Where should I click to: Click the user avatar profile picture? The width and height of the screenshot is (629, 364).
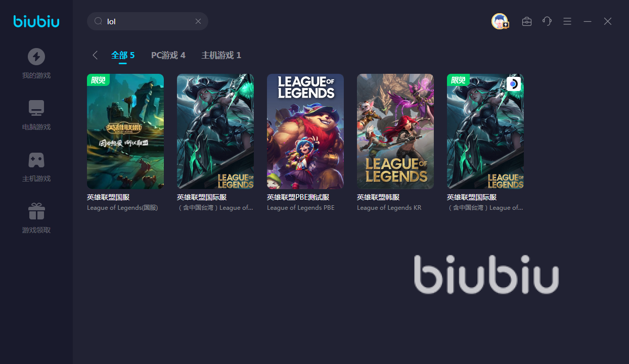[x=500, y=21]
